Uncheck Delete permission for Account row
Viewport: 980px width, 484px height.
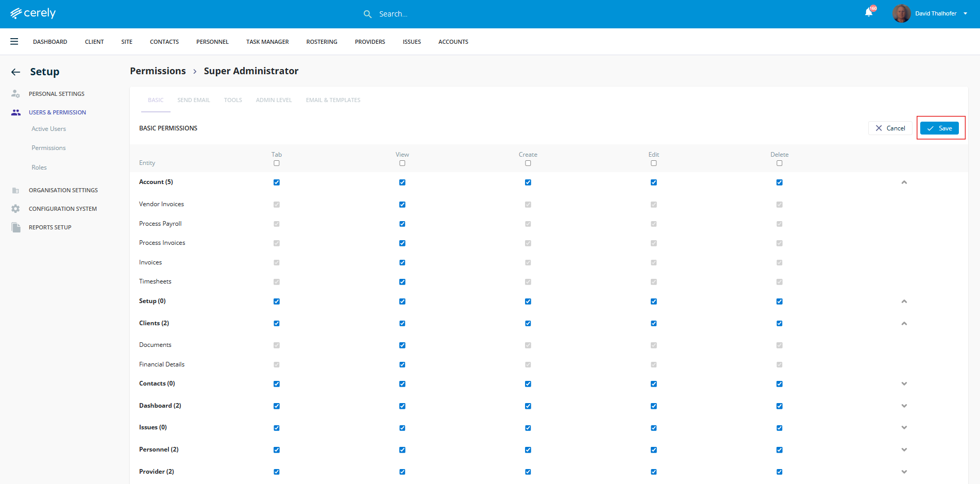tap(780, 182)
